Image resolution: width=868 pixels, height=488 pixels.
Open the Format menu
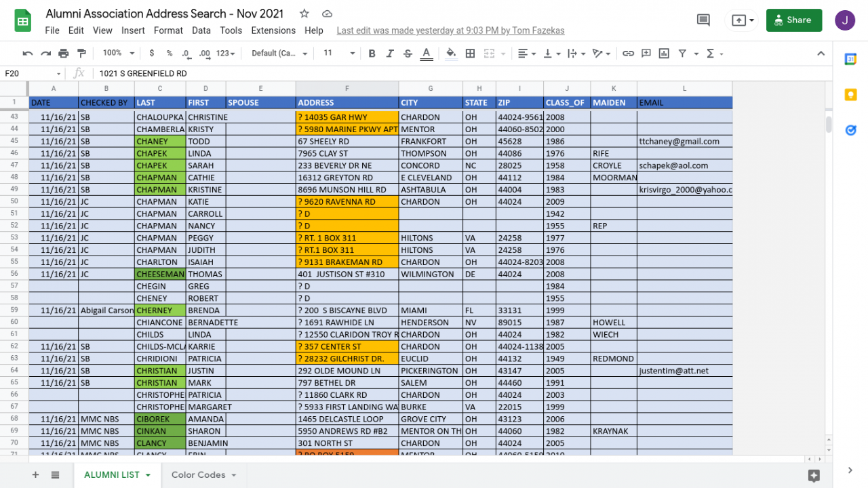tap(168, 30)
